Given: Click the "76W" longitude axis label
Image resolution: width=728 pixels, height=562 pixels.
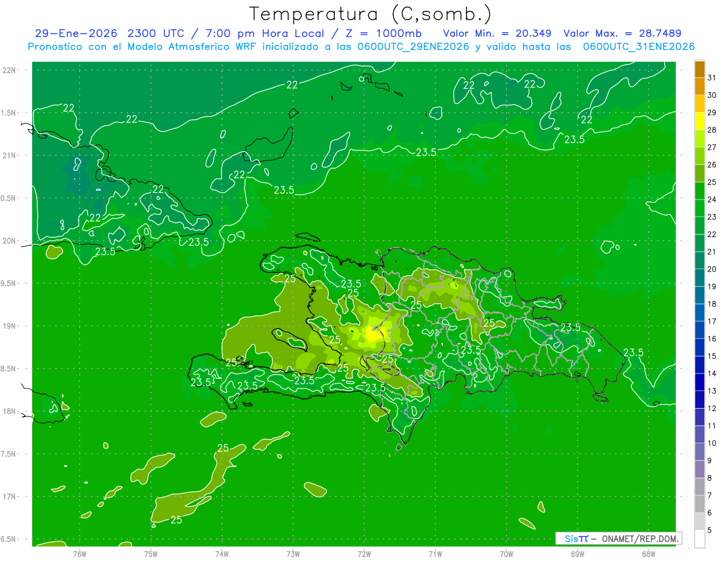Looking at the screenshot, I should pyautogui.click(x=79, y=554).
